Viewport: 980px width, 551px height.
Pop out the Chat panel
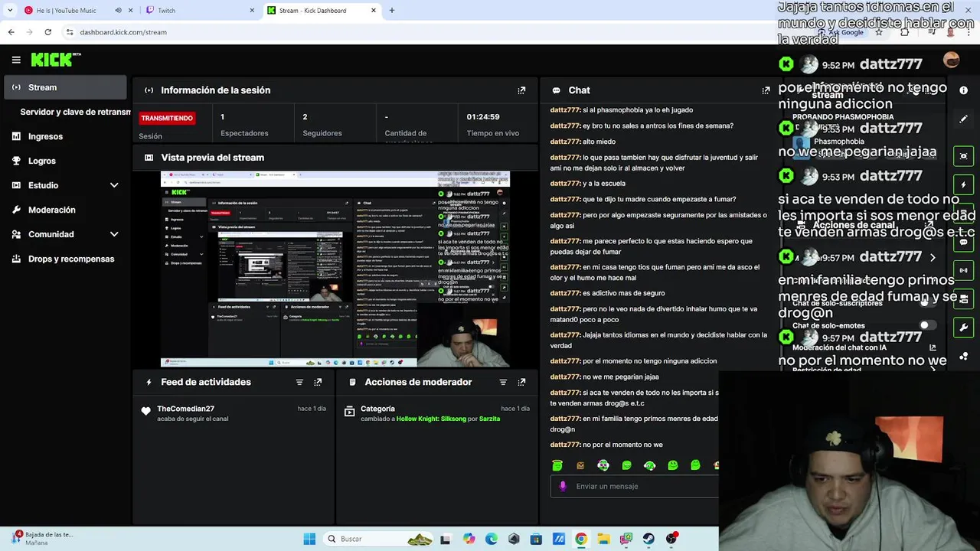pyautogui.click(x=766, y=90)
